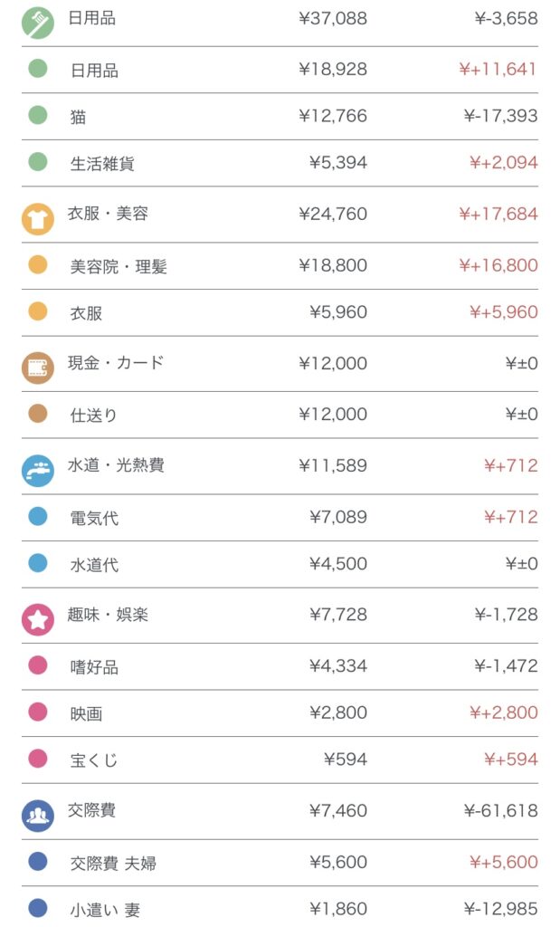Click the ¥37,088 amount for 日用品
The width and height of the screenshot is (560, 927).
(332, 18)
